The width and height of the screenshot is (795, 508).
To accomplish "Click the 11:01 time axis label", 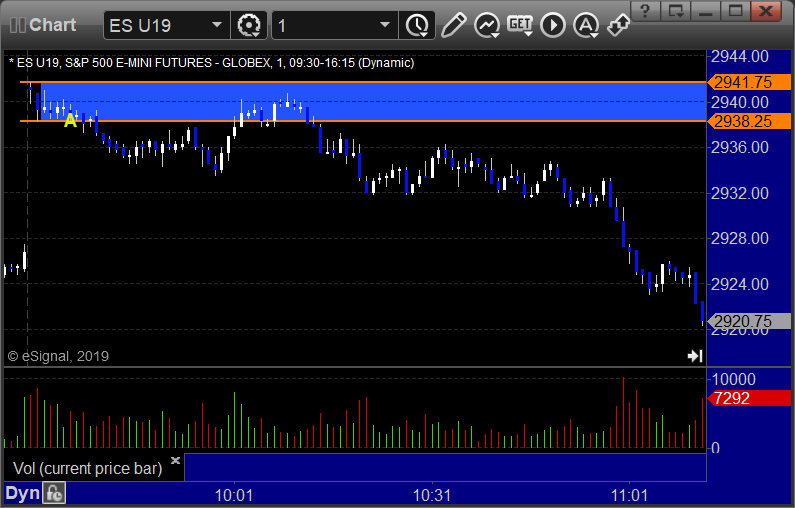I will (x=629, y=495).
